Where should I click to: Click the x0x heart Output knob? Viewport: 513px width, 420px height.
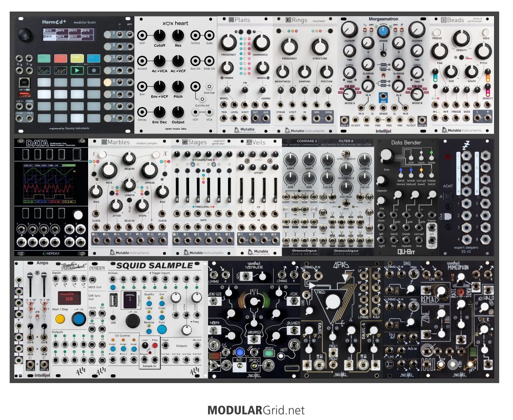178,112
